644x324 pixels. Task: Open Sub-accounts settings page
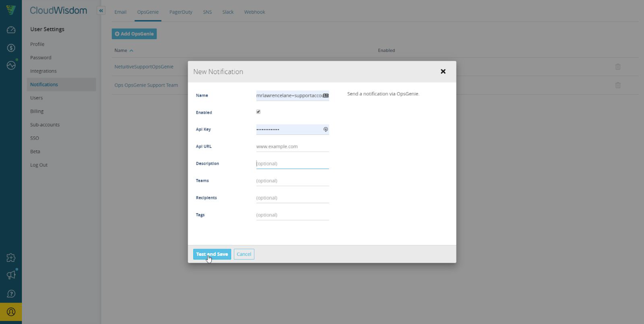[45, 125]
